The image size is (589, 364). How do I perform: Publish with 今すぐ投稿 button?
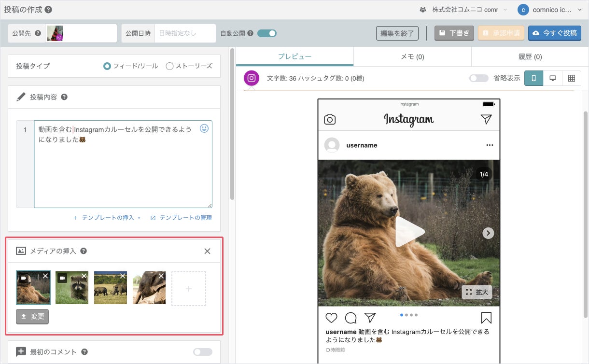point(555,33)
